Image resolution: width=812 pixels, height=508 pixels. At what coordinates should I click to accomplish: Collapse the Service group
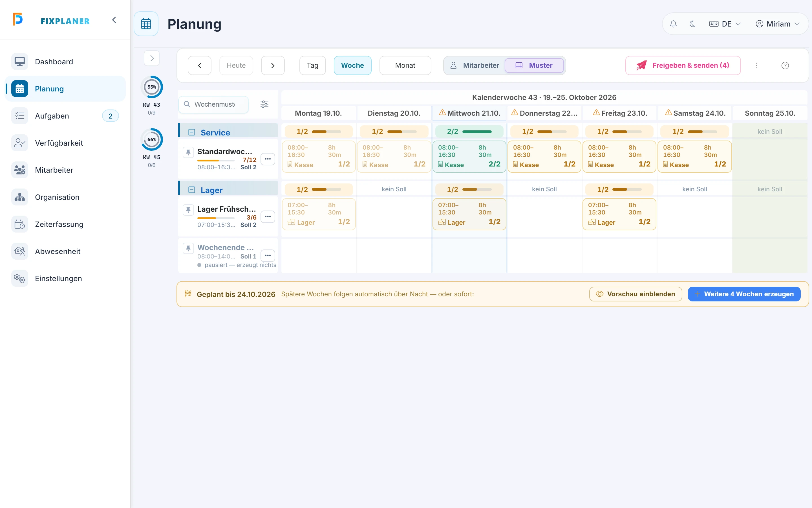(192, 132)
